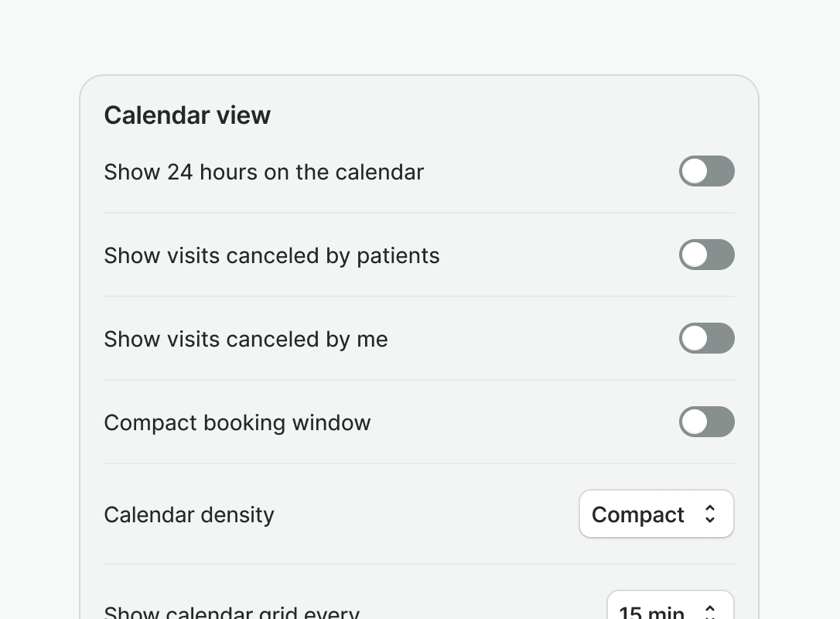Click the "Compact booking window" label text

pos(237,422)
